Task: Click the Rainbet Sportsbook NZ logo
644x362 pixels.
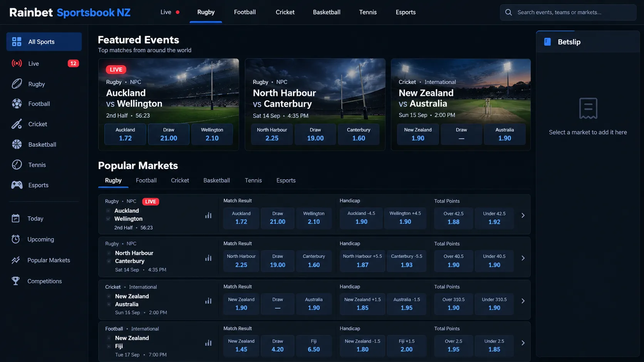Action: (70, 12)
